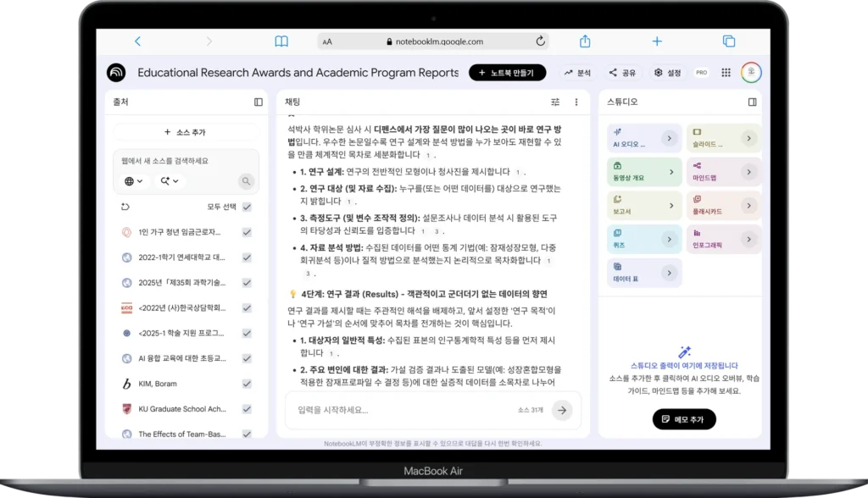
Task: Expand 퀴즈 options chevron
Action: pyautogui.click(x=670, y=240)
